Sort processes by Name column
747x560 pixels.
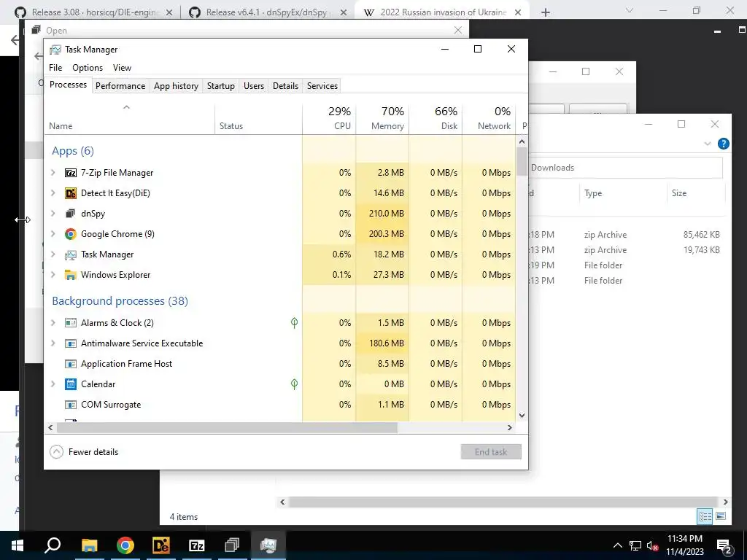130,118
